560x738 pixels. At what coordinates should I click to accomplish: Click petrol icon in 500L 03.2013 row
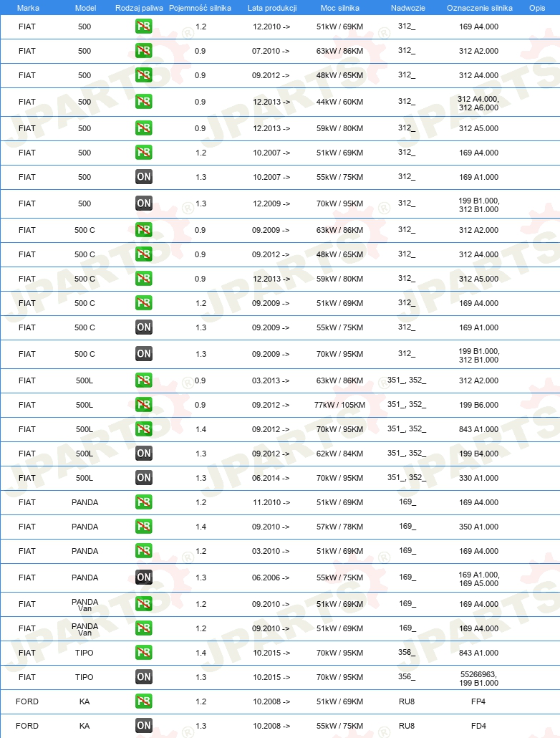click(x=143, y=380)
